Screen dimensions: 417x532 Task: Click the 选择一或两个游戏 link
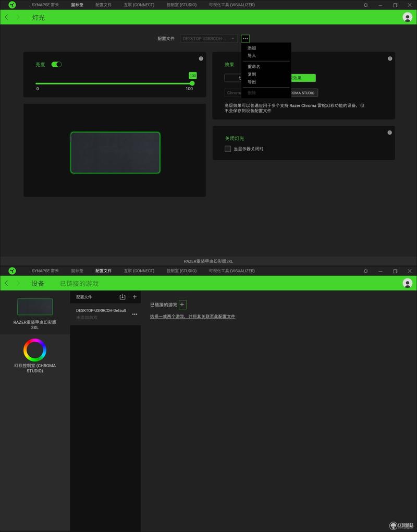(x=192, y=316)
